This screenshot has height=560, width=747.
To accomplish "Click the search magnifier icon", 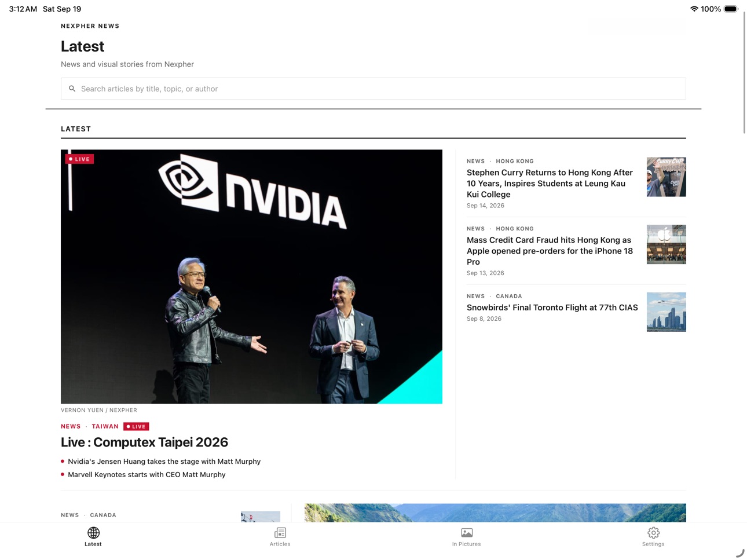I will 72,89.
